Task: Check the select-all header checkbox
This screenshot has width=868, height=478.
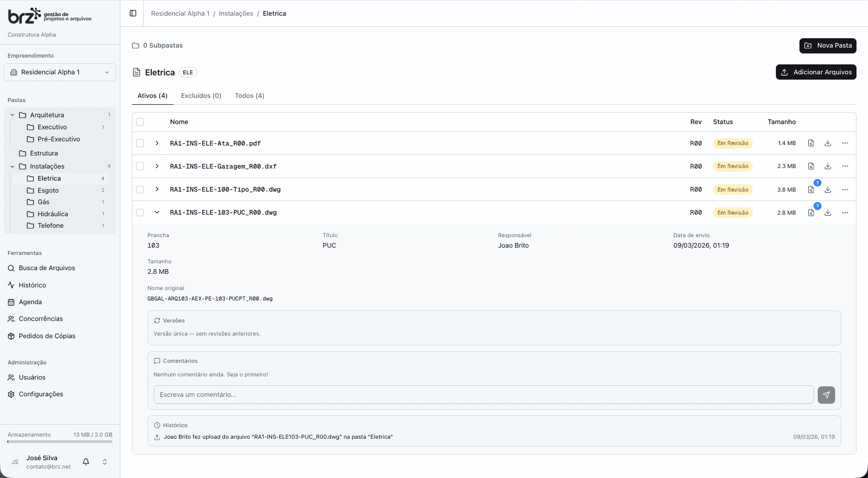Action: (140, 122)
